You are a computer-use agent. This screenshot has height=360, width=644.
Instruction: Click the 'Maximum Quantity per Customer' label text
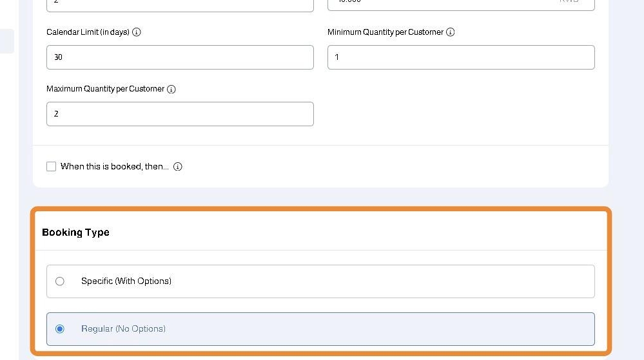pos(105,89)
